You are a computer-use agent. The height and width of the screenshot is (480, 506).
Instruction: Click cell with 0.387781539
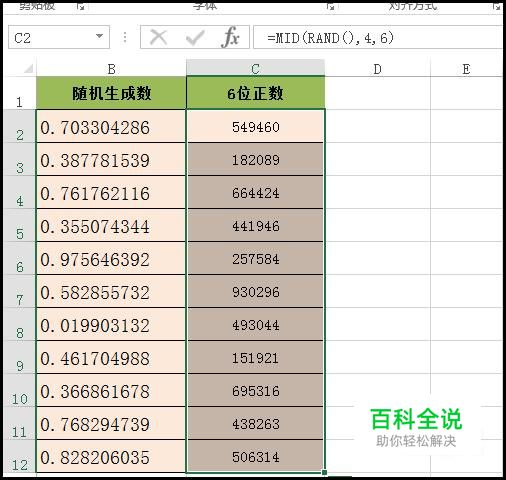(111, 160)
